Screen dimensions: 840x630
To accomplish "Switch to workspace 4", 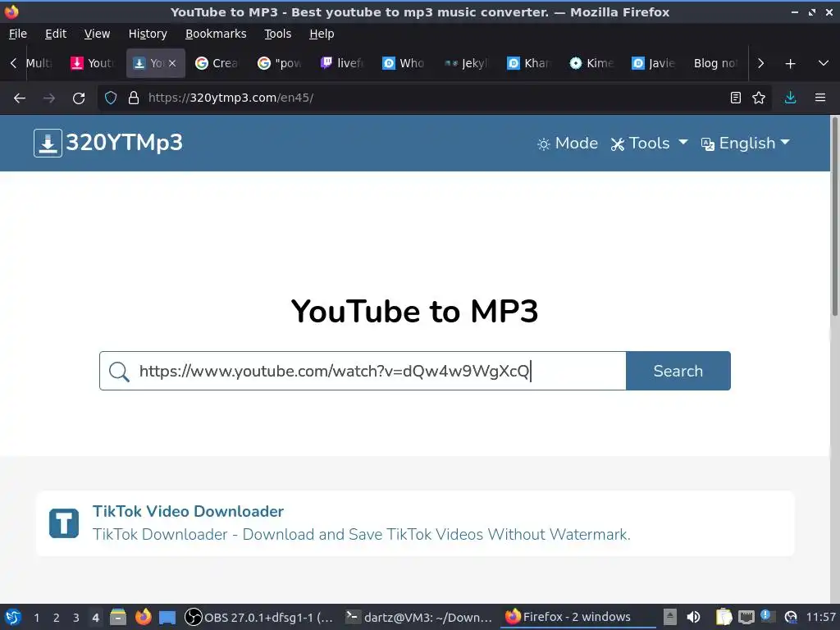I will tap(95, 618).
